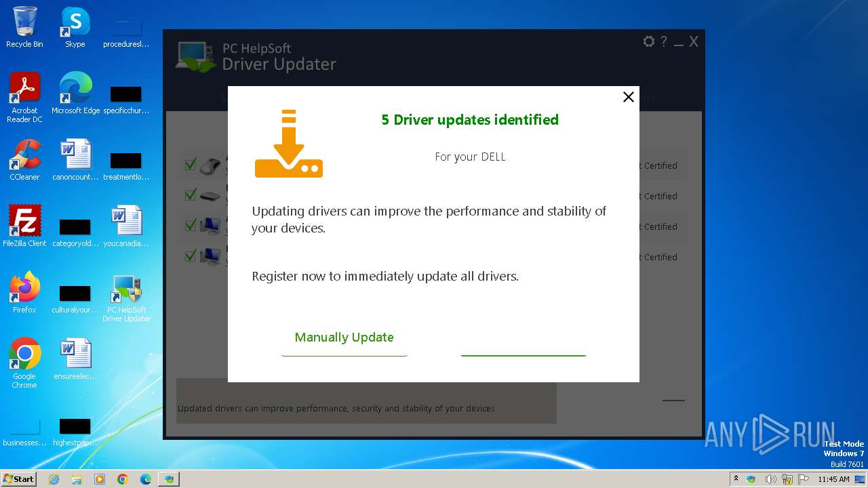Toggle the checkbox beside the mouse device
Screen dimensions: 868x488
tap(191, 165)
